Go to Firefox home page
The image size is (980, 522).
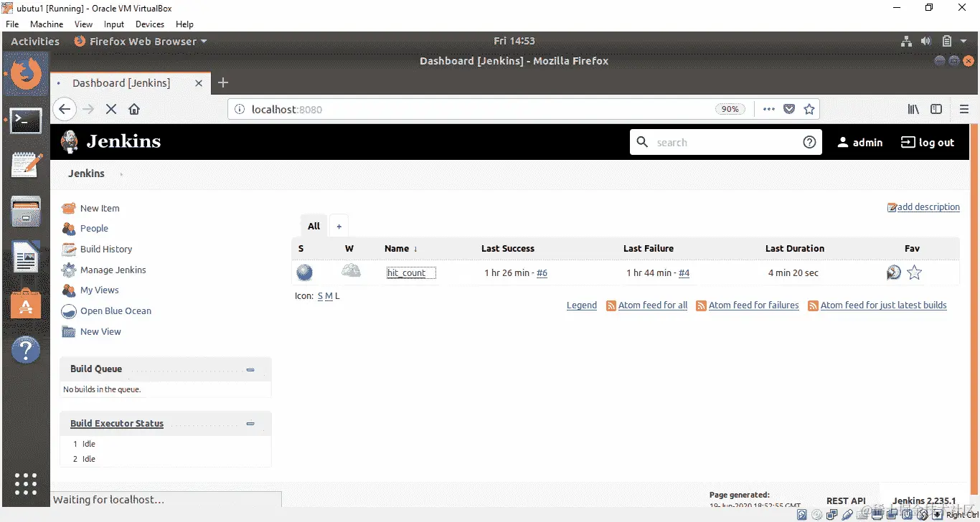[133, 109]
